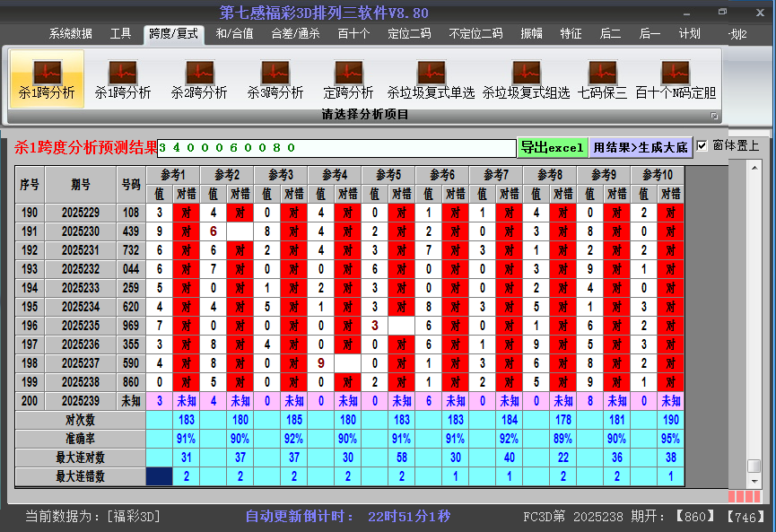This screenshot has width=776, height=532.
Task: Go to the 计划 tab
Action: pyautogui.click(x=689, y=34)
